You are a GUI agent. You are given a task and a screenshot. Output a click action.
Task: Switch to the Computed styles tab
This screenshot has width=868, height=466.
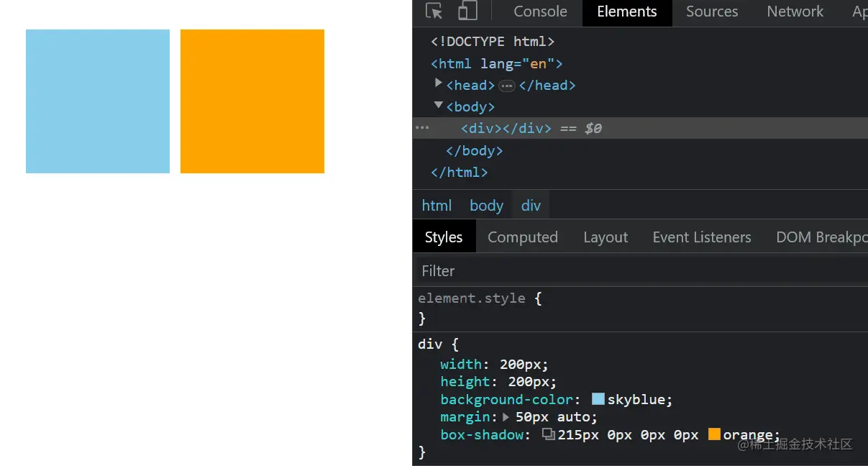tap(523, 237)
